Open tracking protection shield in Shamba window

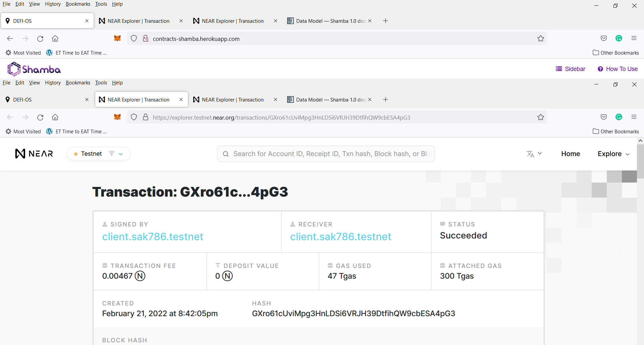click(134, 39)
